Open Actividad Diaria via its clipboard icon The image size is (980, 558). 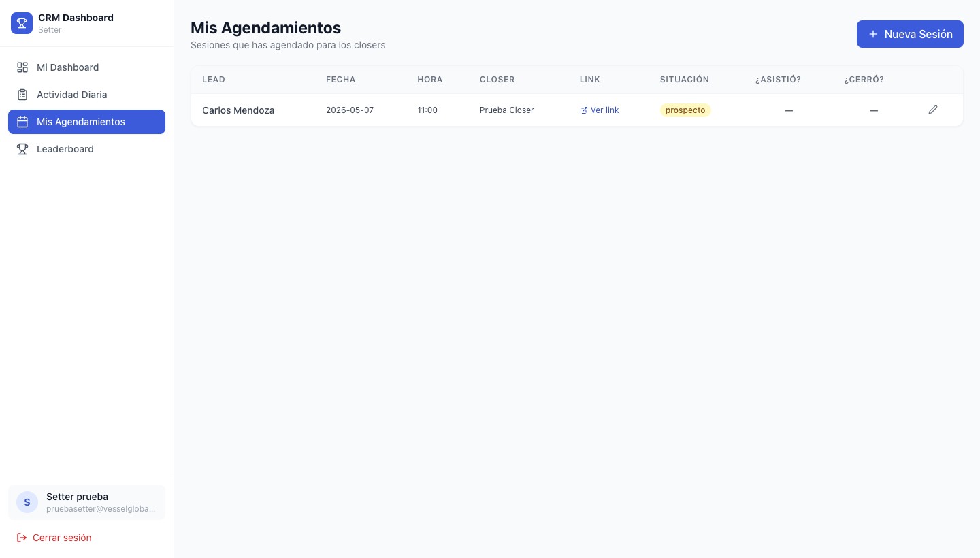pyautogui.click(x=22, y=95)
